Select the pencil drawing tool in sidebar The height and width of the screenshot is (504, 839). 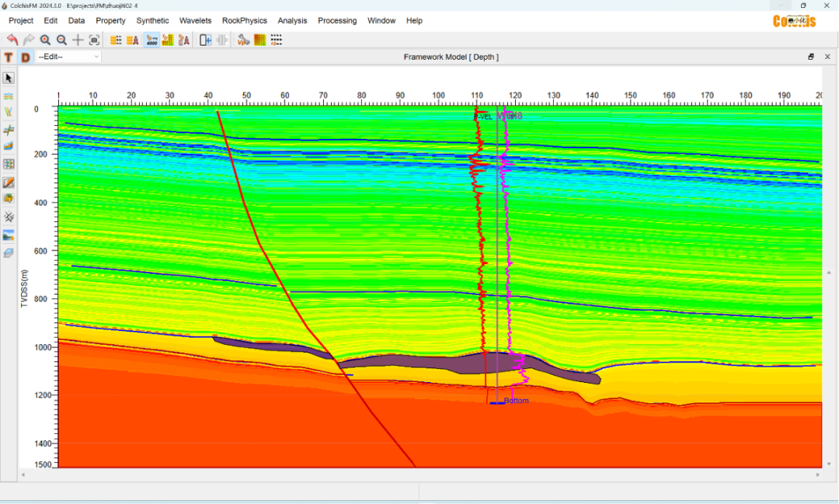9,182
